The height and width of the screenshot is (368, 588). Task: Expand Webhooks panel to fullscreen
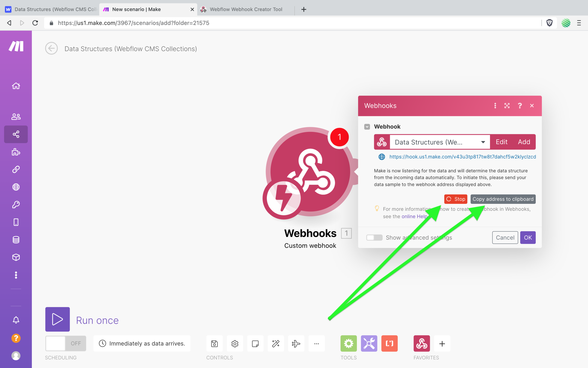point(507,106)
